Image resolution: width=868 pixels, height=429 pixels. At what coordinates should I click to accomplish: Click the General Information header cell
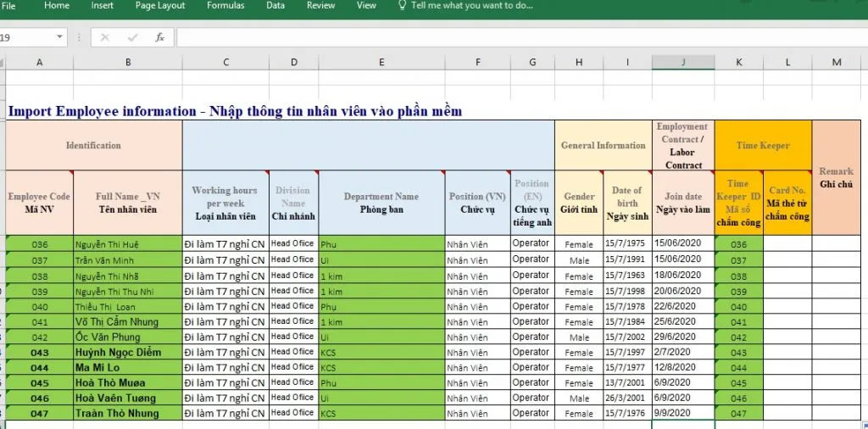[604, 145]
